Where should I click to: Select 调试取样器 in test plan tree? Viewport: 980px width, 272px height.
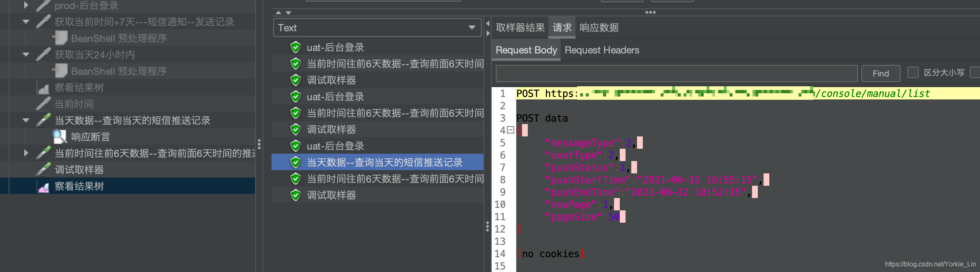point(79,170)
